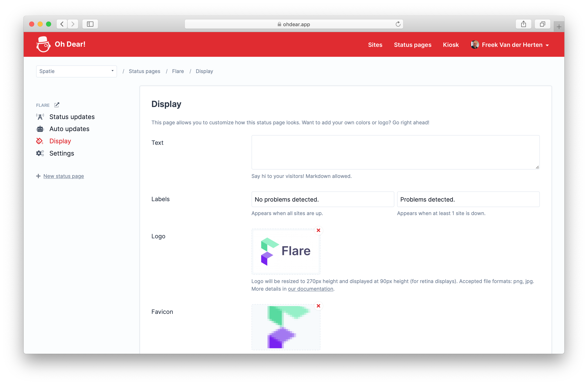
Task: Click the user avatar picture
Action: click(x=475, y=45)
